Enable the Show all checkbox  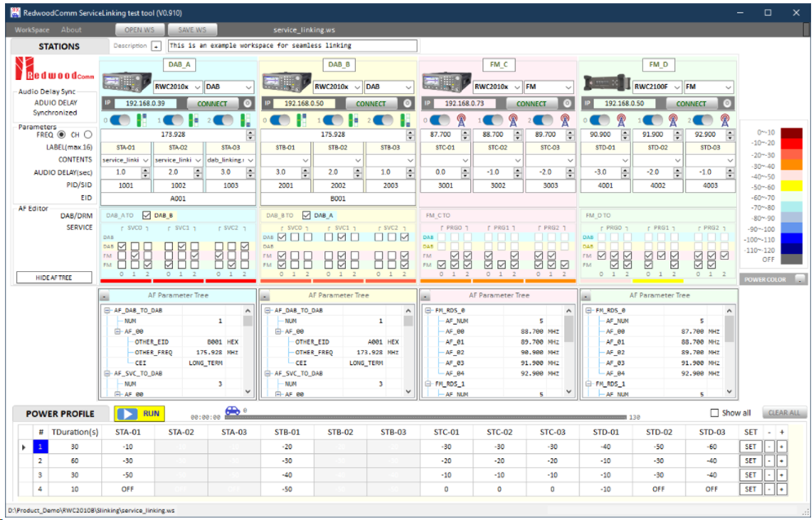click(x=715, y=413)
